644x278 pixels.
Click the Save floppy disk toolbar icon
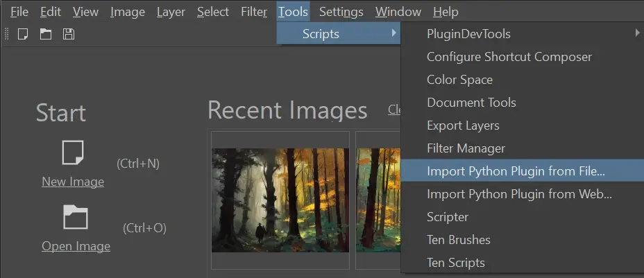68,34
